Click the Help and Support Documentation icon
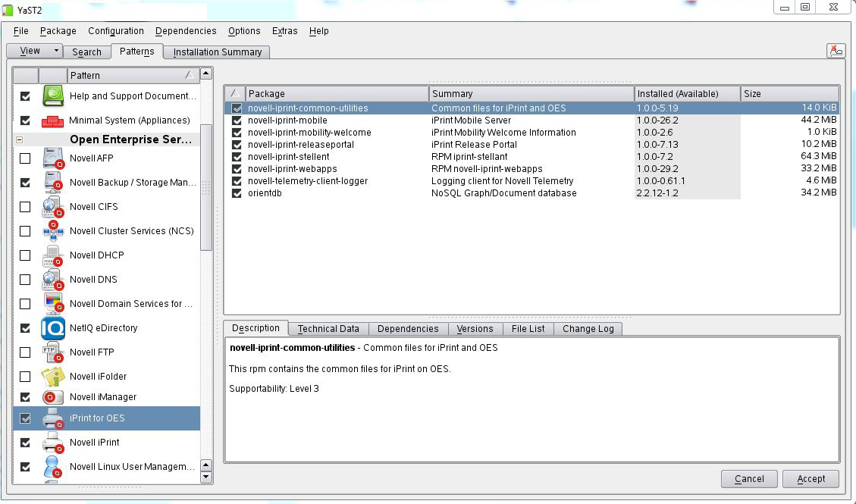Screen dimensions: 856x504 53,96
